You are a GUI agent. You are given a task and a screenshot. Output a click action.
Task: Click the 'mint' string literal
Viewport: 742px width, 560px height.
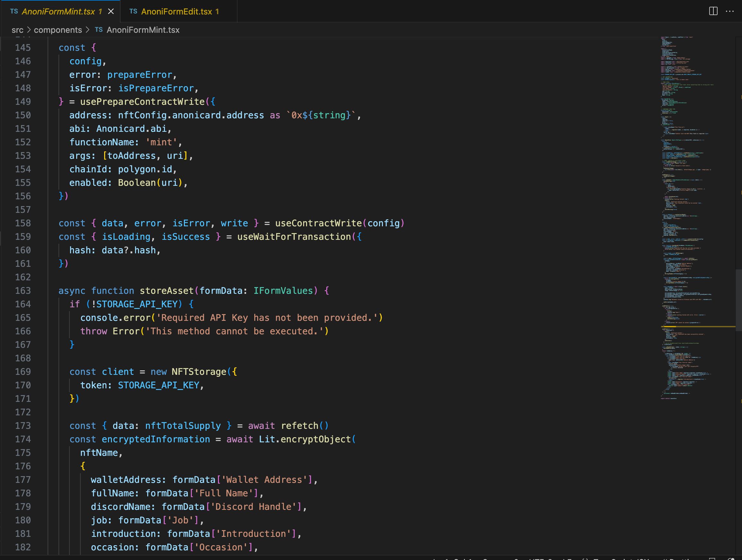[x=161, y=142]
